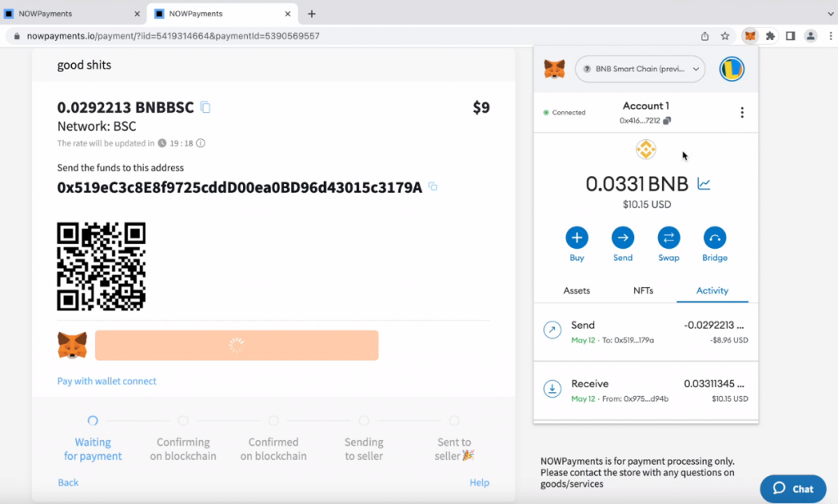The height and width of the screenshot is (504, 838).
Task: Expand the tab search chevron
Action: 831,14
